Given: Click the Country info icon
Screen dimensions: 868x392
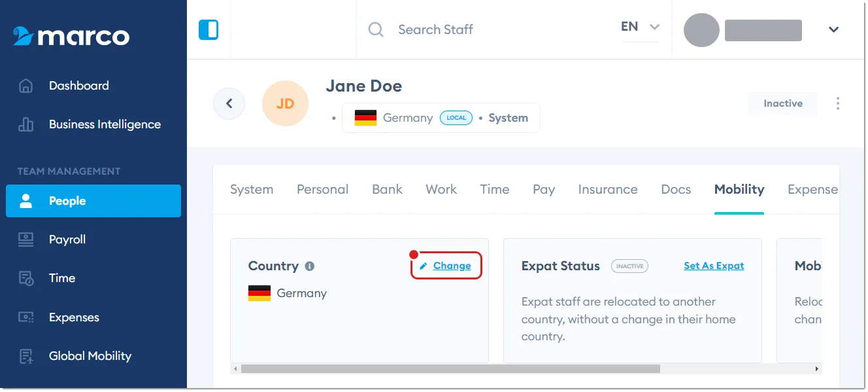Looking at the screenshot, I should (x=310, y=266).
